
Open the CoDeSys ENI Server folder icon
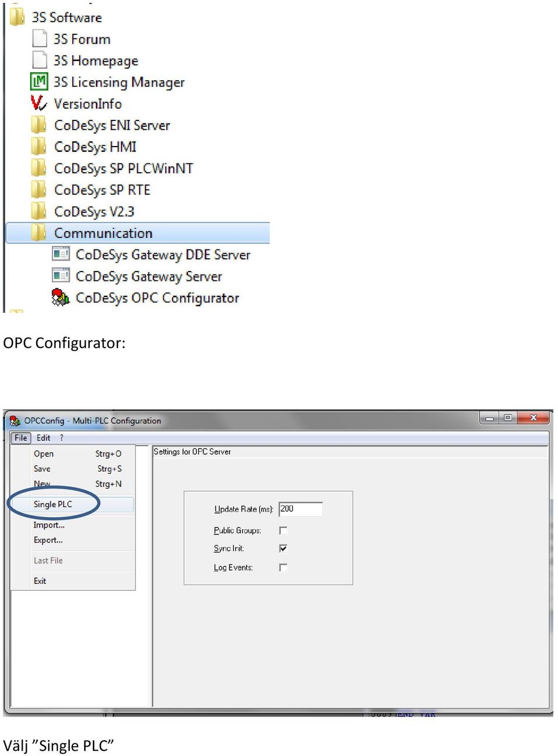point(39,124)
